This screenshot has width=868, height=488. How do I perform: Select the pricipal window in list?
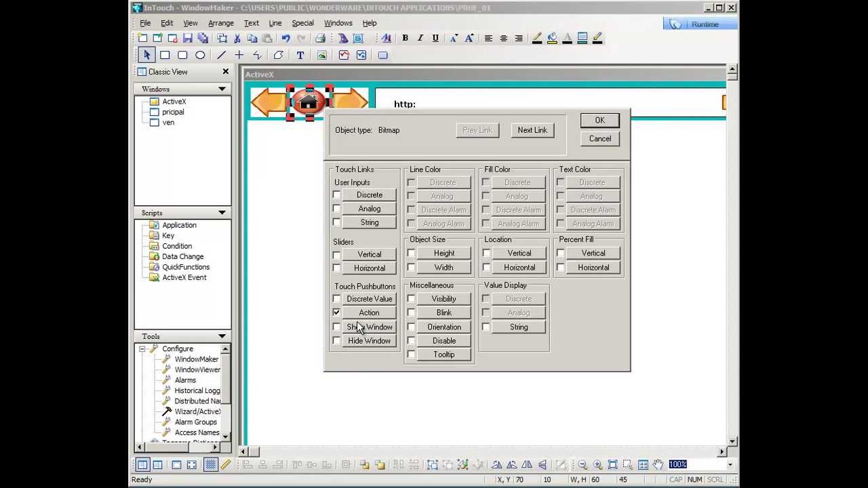[x=173, y=112]
